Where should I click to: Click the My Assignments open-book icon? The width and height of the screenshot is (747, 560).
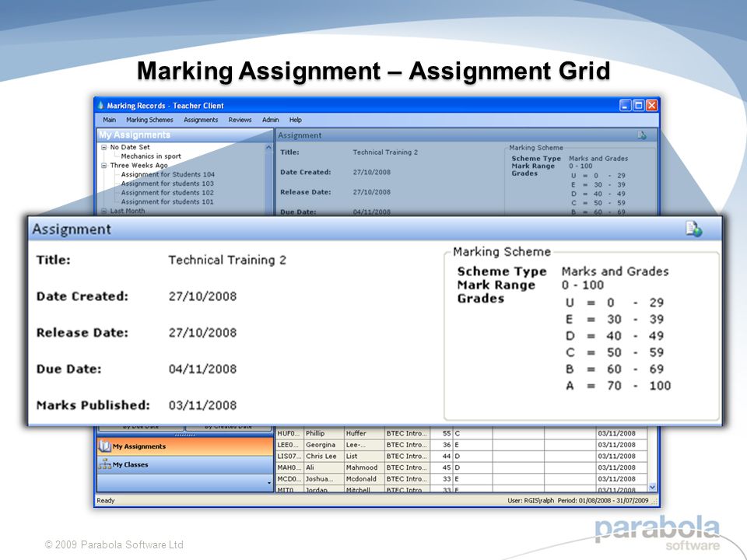pyautogui.click(x=105, y=446)
